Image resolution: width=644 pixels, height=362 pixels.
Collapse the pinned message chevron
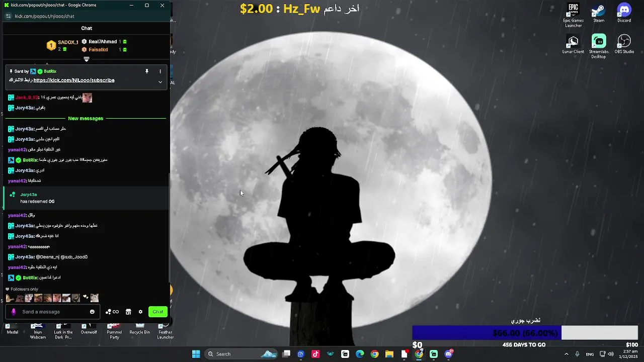[160, 82]
